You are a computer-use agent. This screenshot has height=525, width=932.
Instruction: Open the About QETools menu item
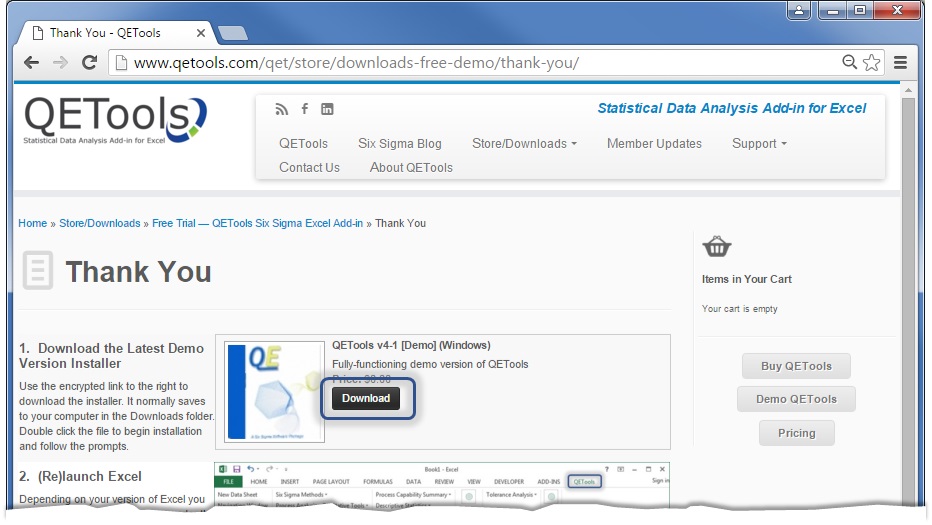[x=411, y=168]
